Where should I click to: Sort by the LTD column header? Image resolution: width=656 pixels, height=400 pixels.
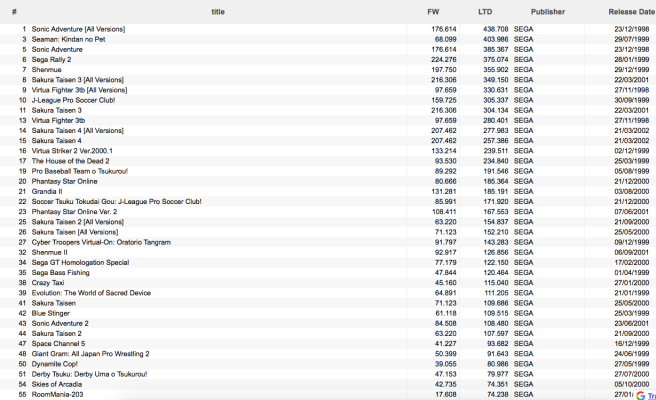coord(485,12)
